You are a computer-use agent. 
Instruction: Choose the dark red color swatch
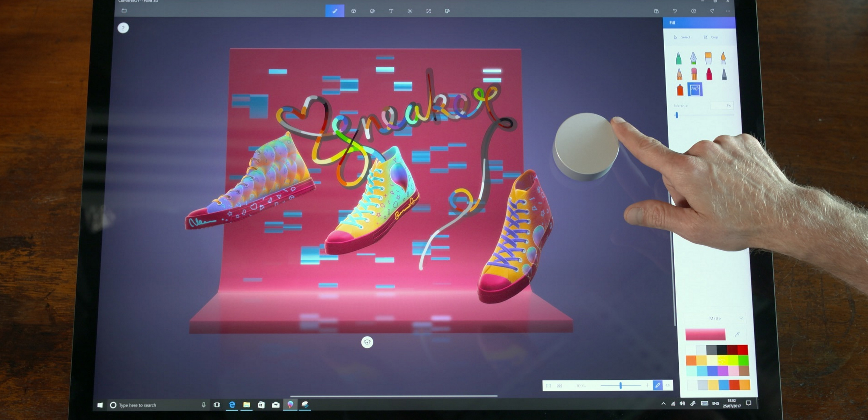(732, 350)
